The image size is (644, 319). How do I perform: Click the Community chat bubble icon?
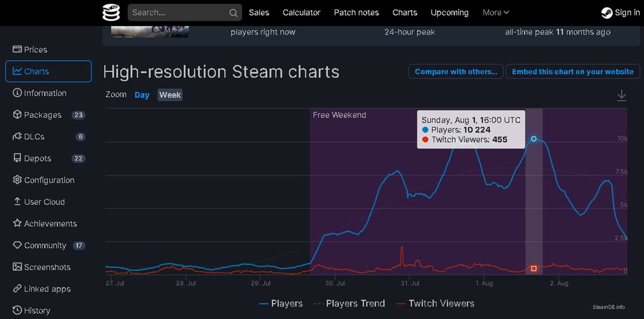tap(17, 245)
